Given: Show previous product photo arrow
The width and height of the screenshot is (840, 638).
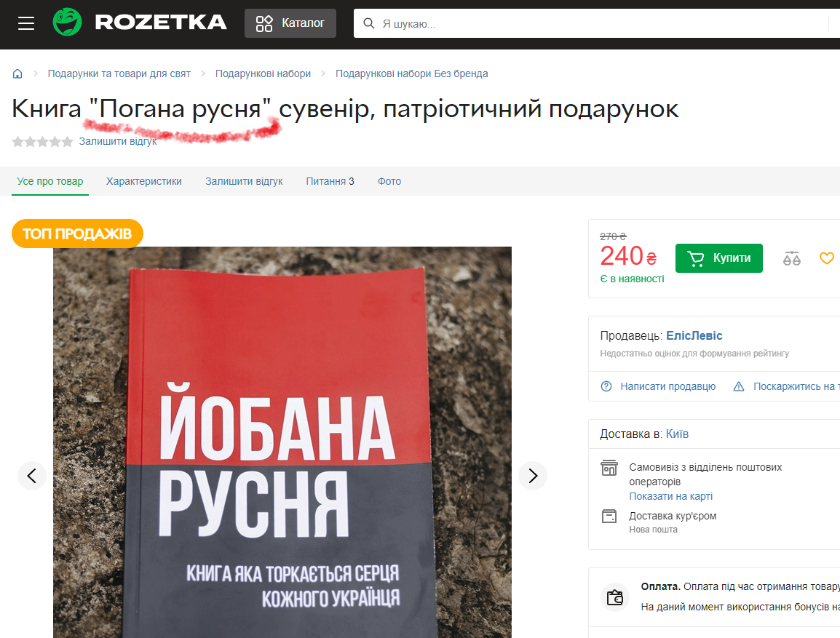Looking at the screenshot, I should point(31,476).
